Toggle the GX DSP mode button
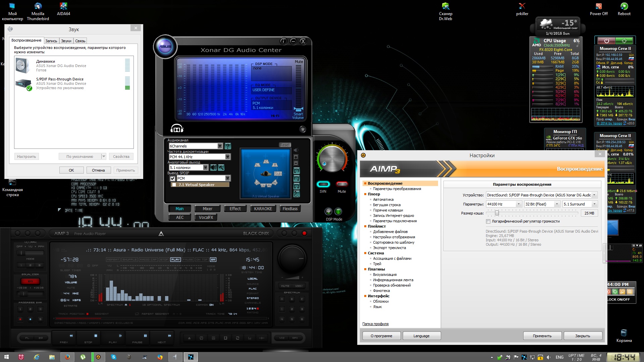This screenshot has height=362, width=644. (338, 212)
